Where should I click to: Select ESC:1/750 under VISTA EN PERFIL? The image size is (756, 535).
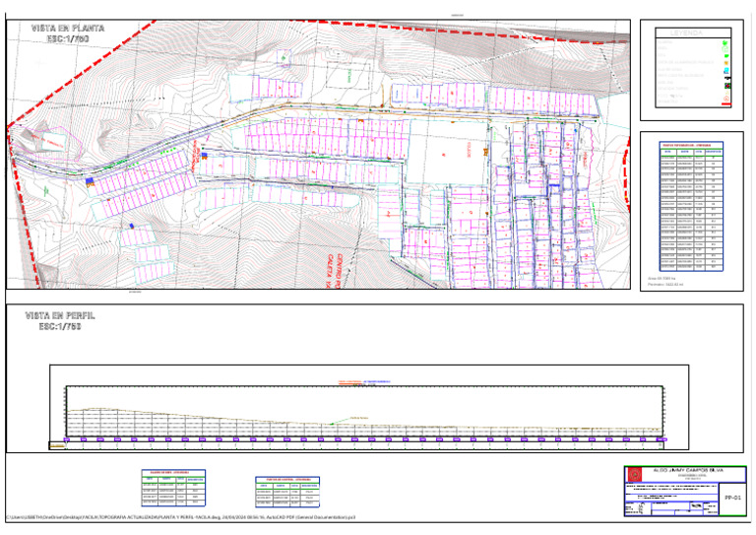coord(60,326)
